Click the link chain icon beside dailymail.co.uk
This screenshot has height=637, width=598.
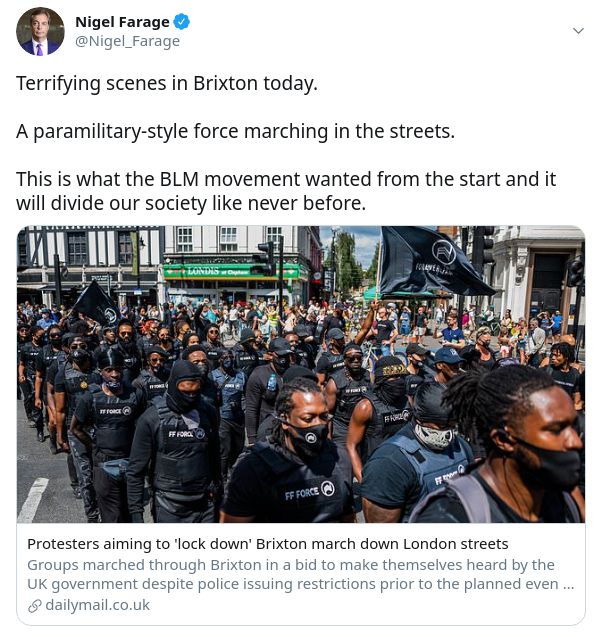point(35,606)
